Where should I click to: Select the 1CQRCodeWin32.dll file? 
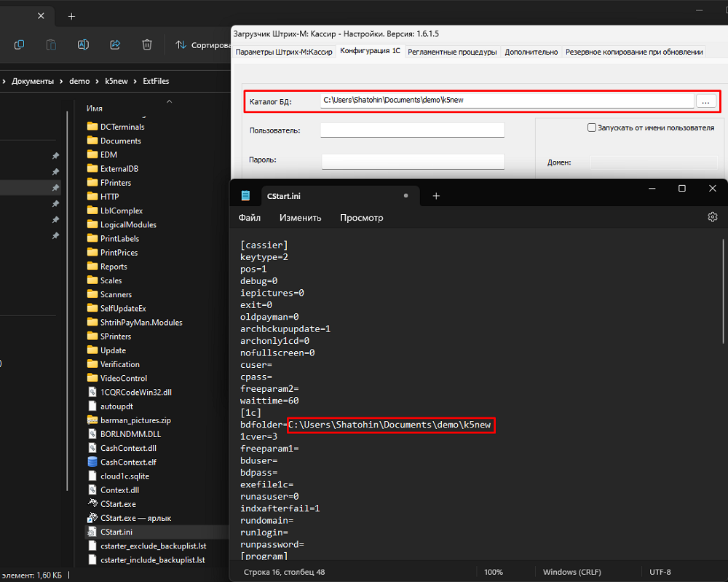(x=130, y=392)
